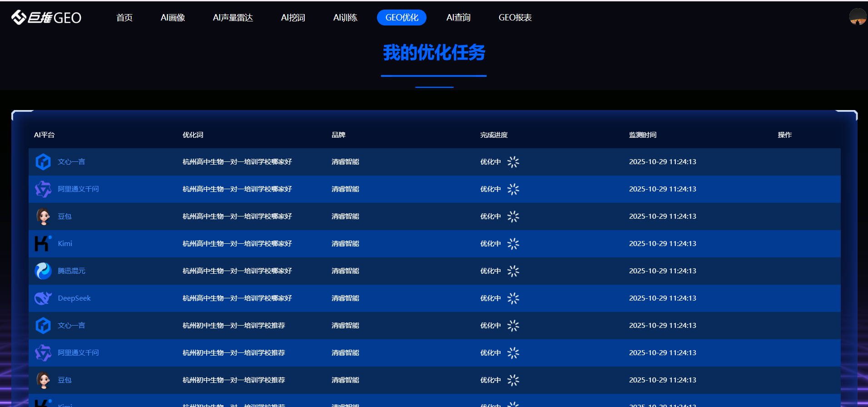Open the AI挖词 navigation item
Screen dimensions: 868x407
point(293,18)
